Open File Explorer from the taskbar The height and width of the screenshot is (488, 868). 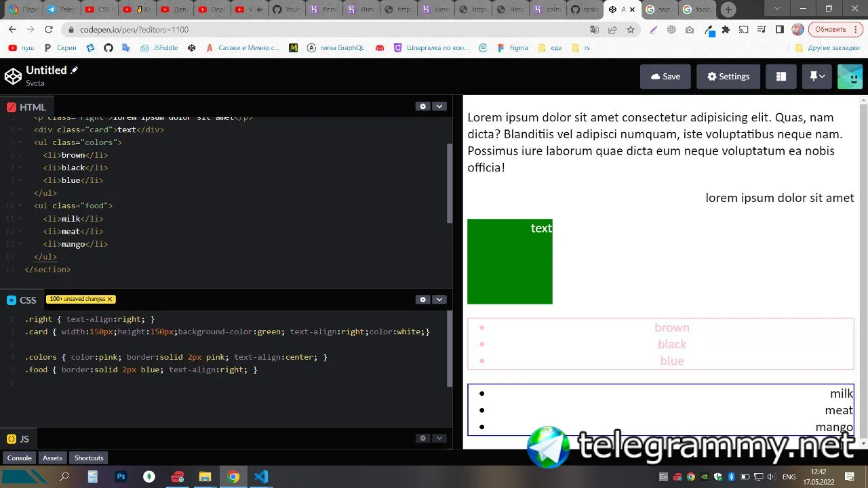(x=205, y=477)
